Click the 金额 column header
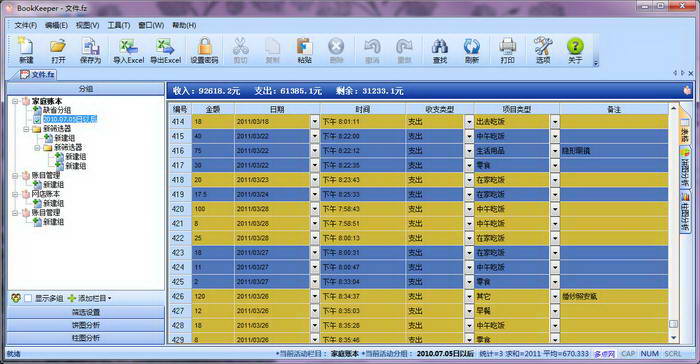 pos(213,109)
